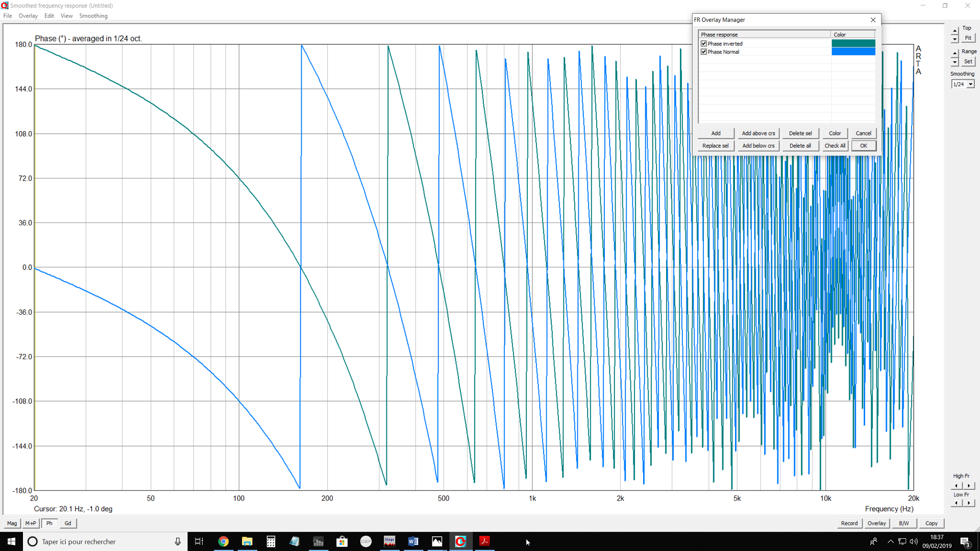
Task: Click the Copy button
Action: (932, 523)
